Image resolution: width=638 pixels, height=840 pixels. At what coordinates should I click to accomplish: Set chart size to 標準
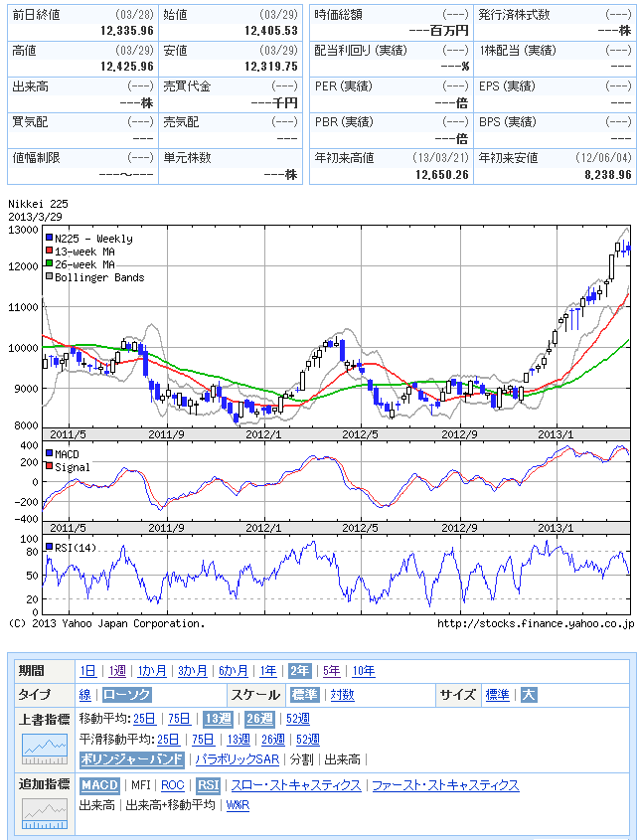[497, 695]
